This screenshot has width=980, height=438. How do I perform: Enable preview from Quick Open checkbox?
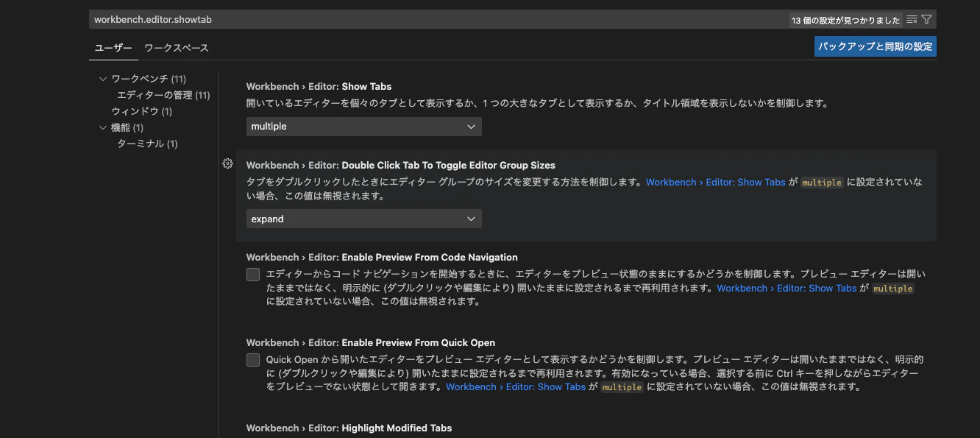pos(252,360)
